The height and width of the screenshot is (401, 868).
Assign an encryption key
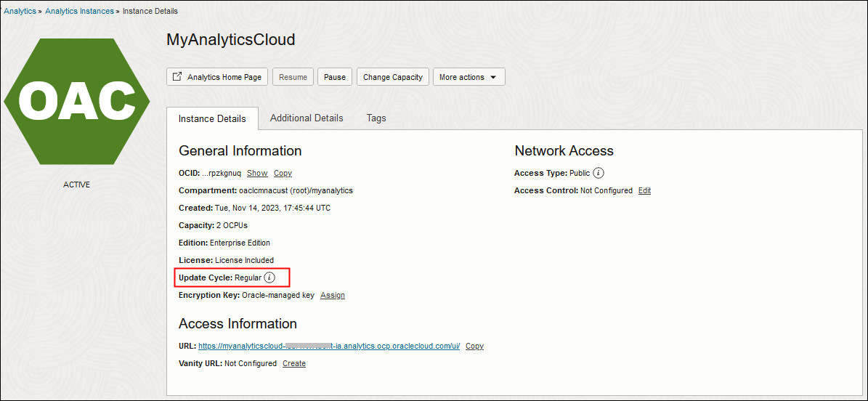pos(333,295)
